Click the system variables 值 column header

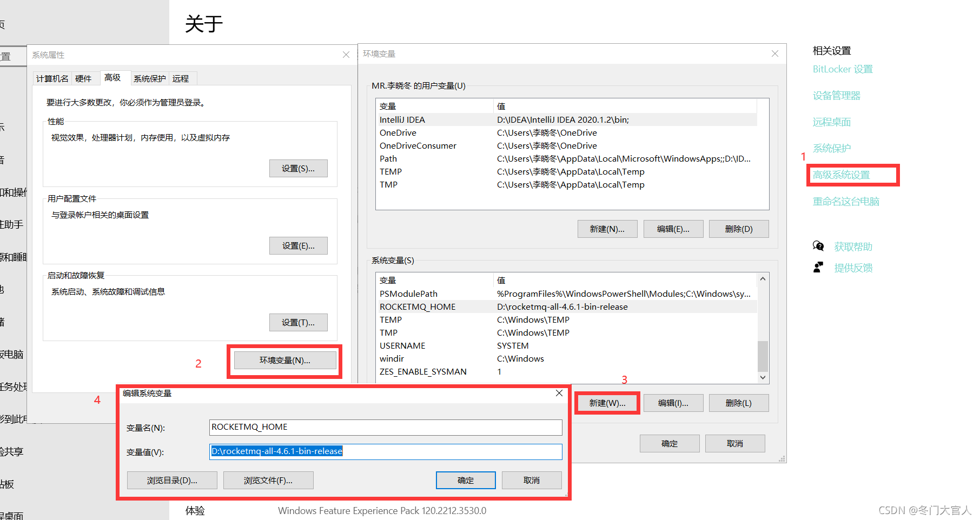click(x=625, y=281)
